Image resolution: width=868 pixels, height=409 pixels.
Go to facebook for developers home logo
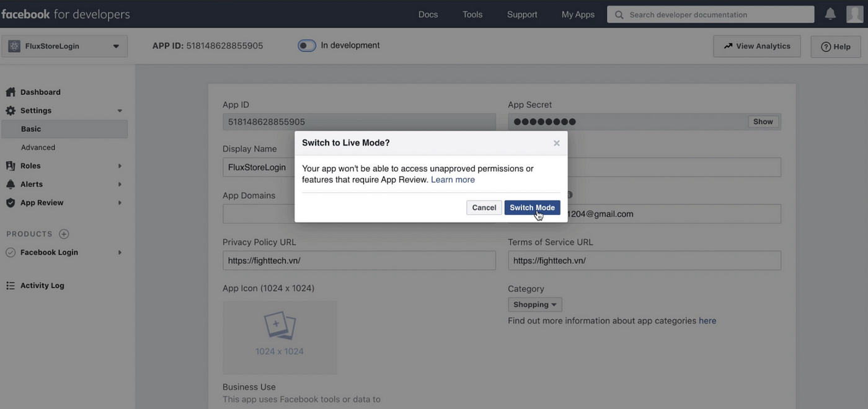click(x=66, y=14)
